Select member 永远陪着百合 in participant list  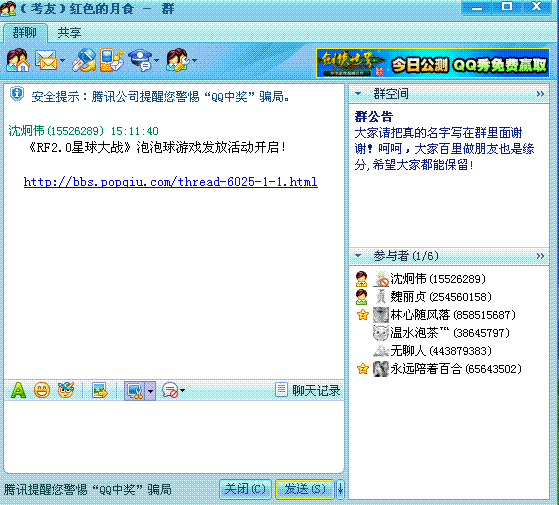(x=456, y=369)
